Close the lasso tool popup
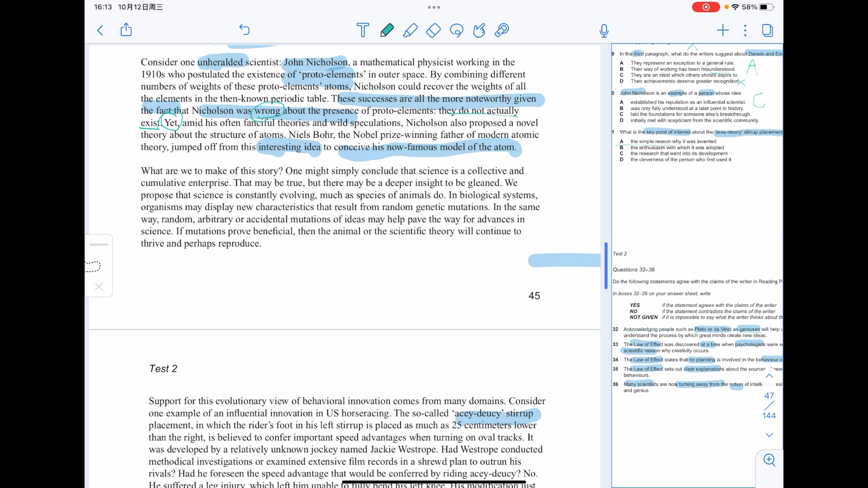 pos(99,286)
